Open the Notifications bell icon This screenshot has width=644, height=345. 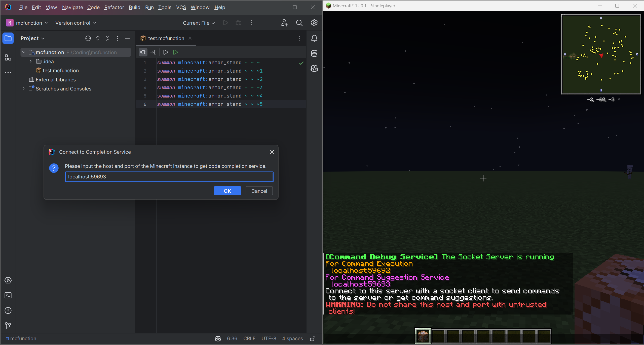tap(314, 38)
